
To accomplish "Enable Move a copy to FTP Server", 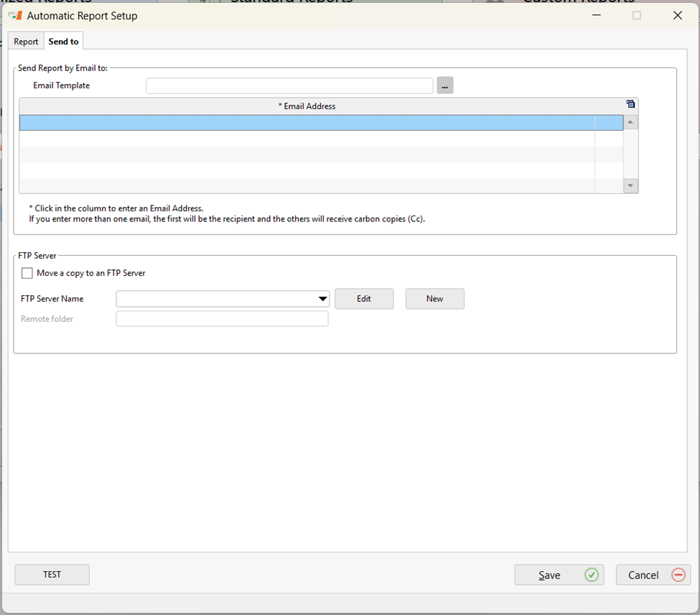I will tap(27, 273).
